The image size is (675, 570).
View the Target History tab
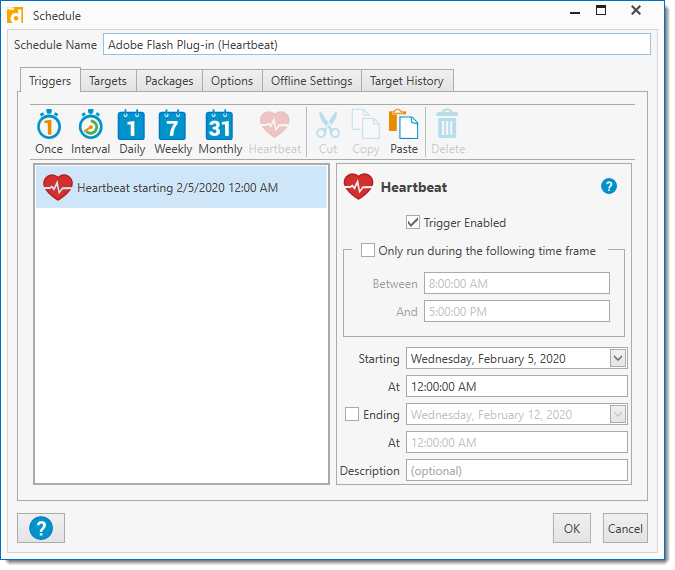(x=407, y=81)
